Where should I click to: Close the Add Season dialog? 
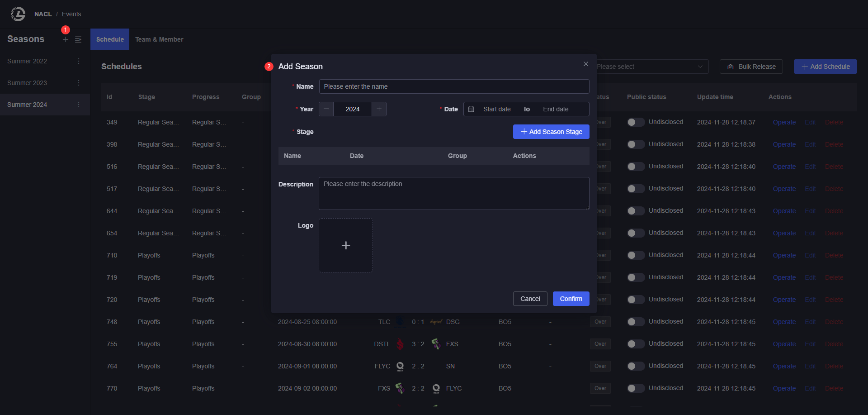point(585,64)
